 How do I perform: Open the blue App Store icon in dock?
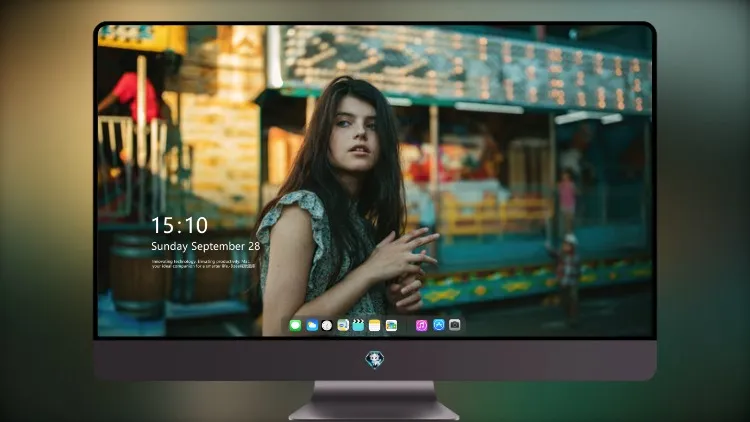[439, 325]
